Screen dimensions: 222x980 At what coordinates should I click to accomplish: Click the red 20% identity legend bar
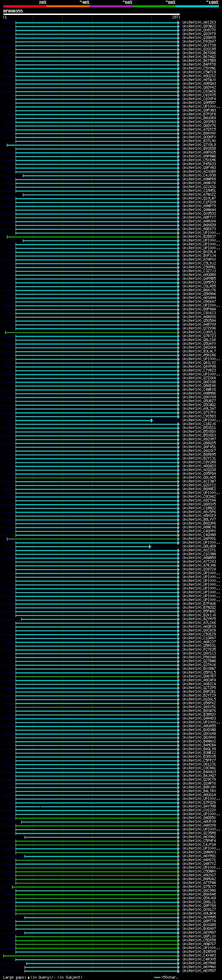pos(25,6)
